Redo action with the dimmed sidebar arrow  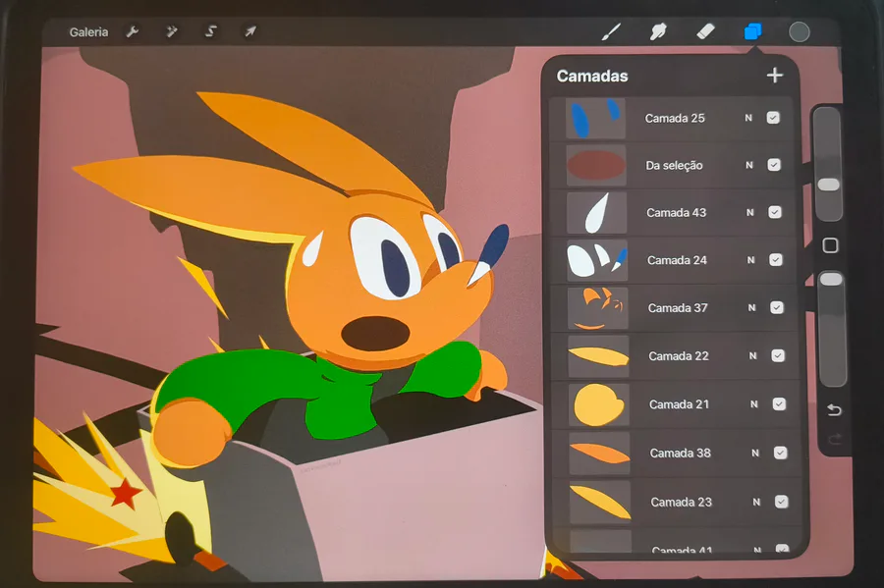[835, 438]
